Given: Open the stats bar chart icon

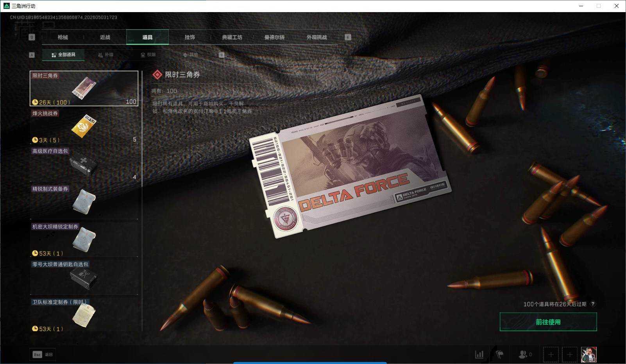Looking at the screenshot, I should pos(479,355).
